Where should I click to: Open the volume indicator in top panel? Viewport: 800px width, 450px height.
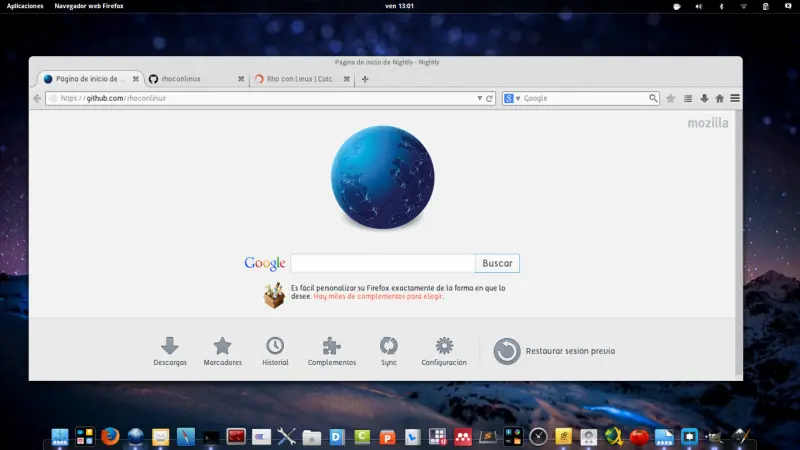[x=698, y=6]
